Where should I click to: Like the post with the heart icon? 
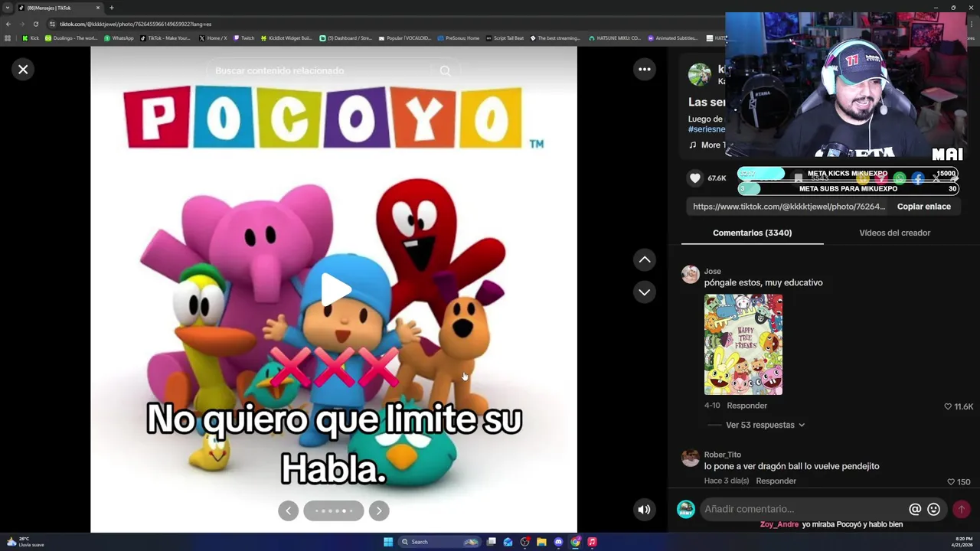pyautogui.click(x=695, y=178)
